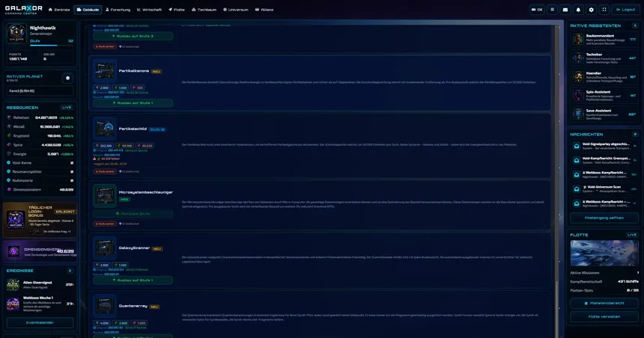Open notifications bell icon
The width and height of the screenshot is (644, 338).
[578, 10]
